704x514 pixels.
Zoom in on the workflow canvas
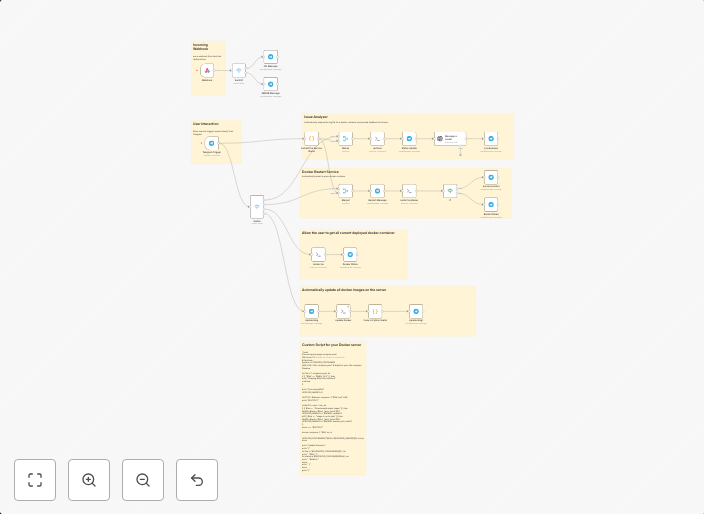(x=89, y=480)
